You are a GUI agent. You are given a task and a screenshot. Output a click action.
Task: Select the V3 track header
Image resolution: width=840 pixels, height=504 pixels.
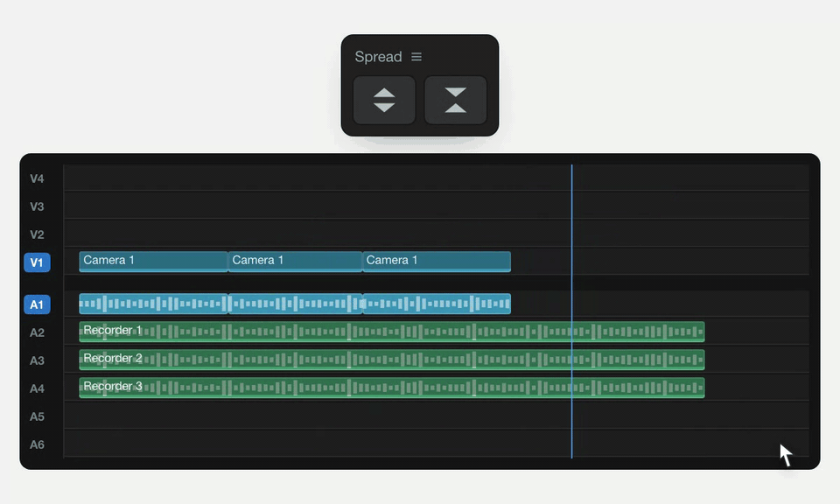[37, 206]
